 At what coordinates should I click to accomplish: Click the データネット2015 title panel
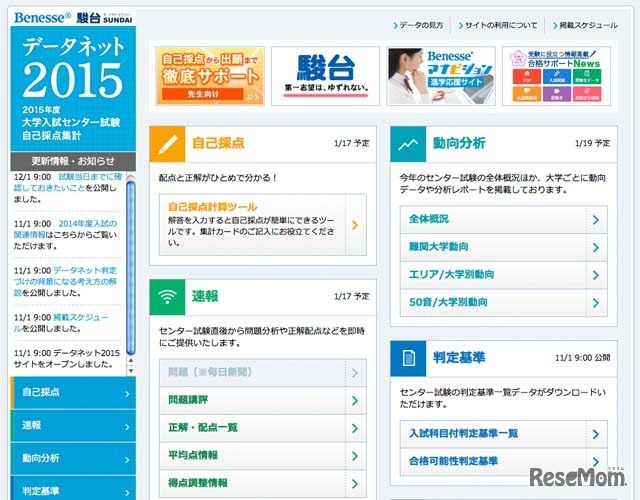pos(73,89)
